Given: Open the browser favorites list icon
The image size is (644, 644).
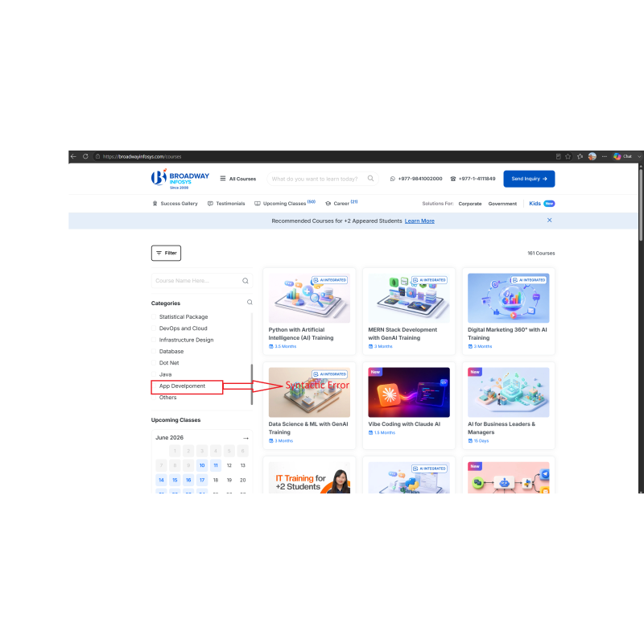Looking at the screenshot, I should [580, 156].
